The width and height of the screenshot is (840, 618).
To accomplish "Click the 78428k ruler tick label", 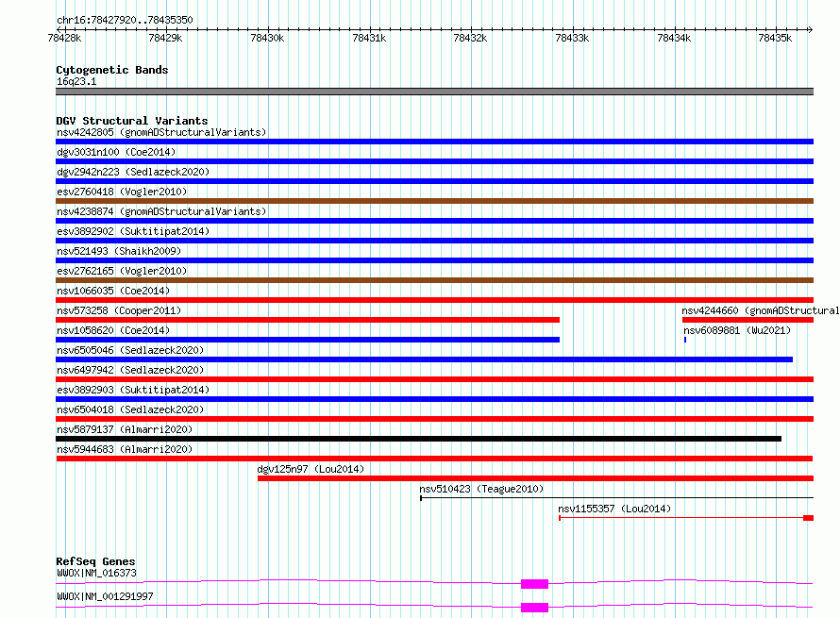I will 64,38.
